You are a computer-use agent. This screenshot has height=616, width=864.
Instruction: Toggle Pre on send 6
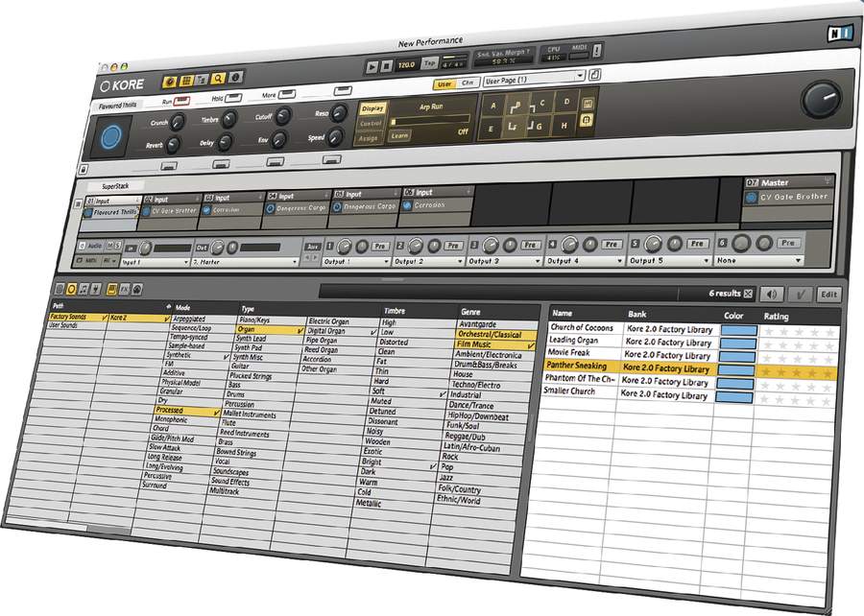(788, 243)
